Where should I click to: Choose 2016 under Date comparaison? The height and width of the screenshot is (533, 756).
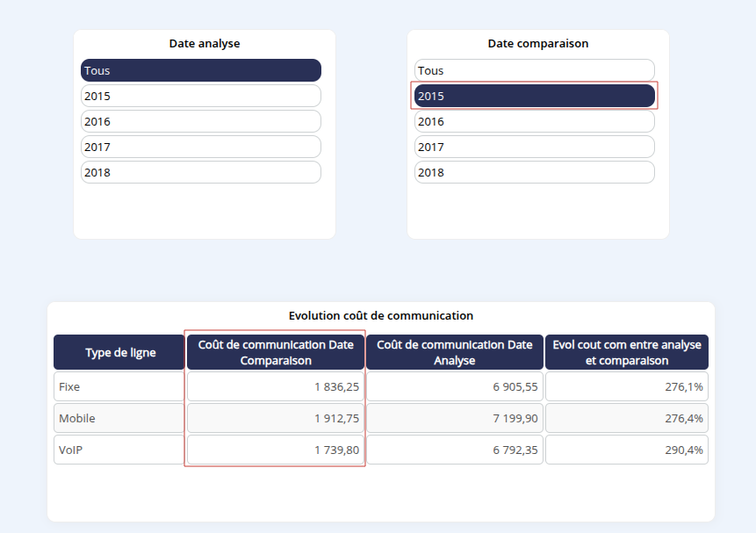tap(535, 121)
